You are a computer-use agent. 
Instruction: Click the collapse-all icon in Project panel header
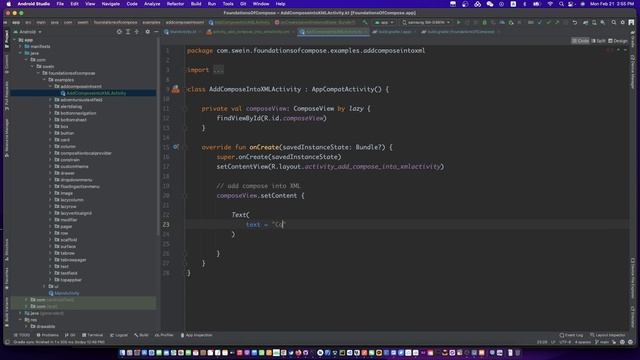(x=137, y=31)
